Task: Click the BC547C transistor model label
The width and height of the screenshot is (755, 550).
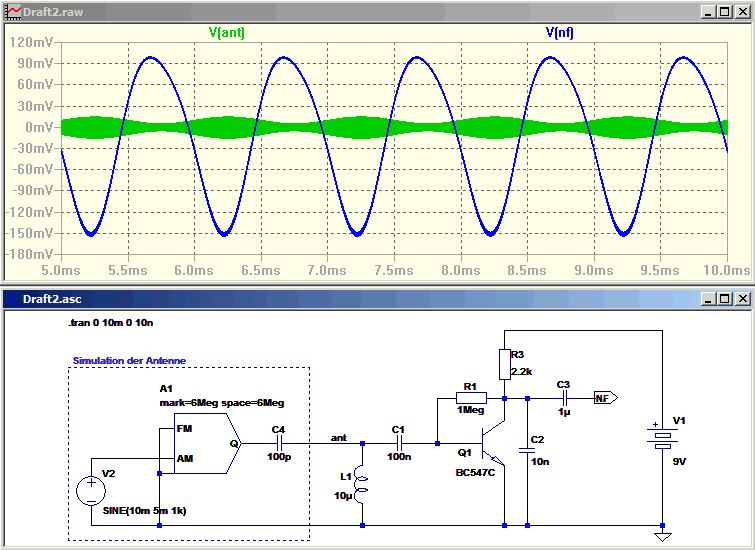Action: point(475,473)
